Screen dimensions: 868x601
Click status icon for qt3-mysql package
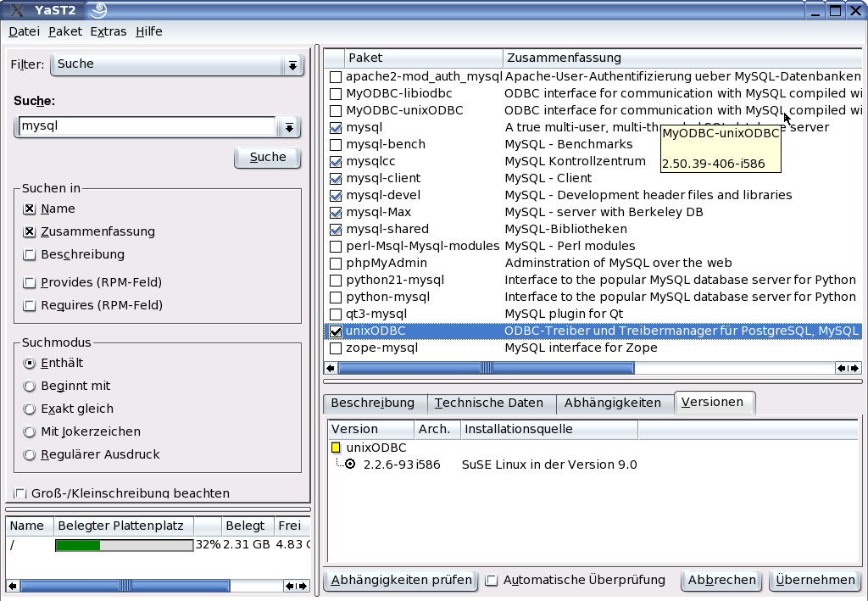(x=336, y=314)
